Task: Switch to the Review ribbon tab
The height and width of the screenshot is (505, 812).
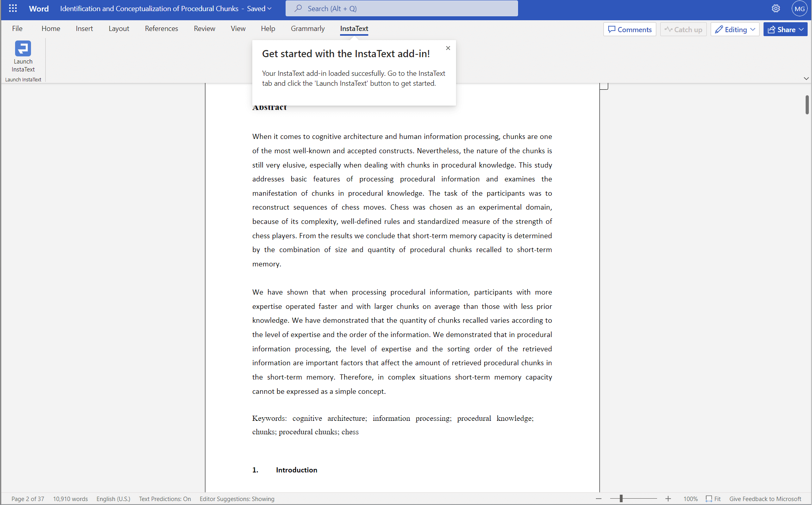Action: (205, 28)
